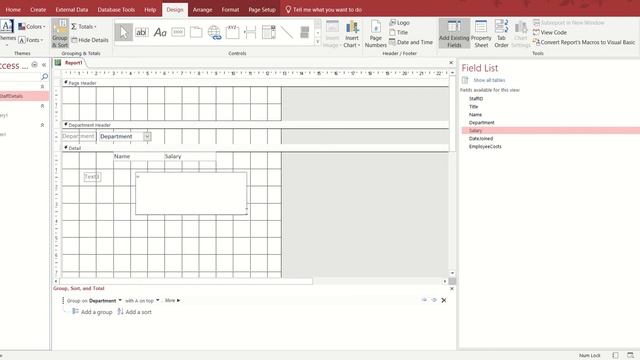Screen dimensions: 640x360
Task: Toggle Hide Details
Action: (x=90, y=40)
